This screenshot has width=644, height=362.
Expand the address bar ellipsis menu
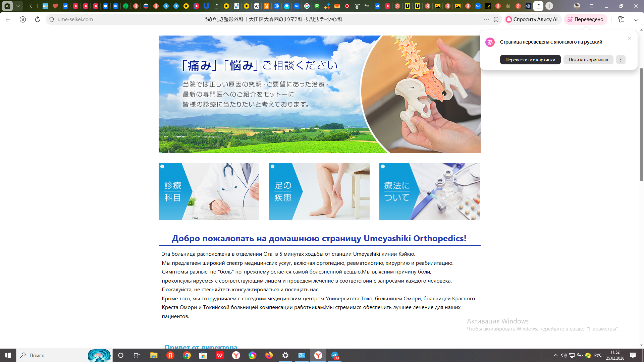pos(486,19)
